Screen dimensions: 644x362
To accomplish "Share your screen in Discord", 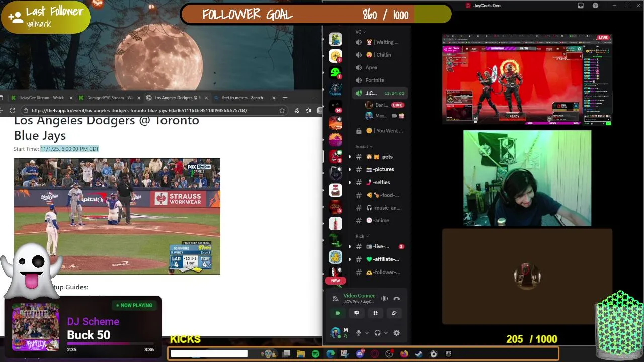I will [357, 313].
